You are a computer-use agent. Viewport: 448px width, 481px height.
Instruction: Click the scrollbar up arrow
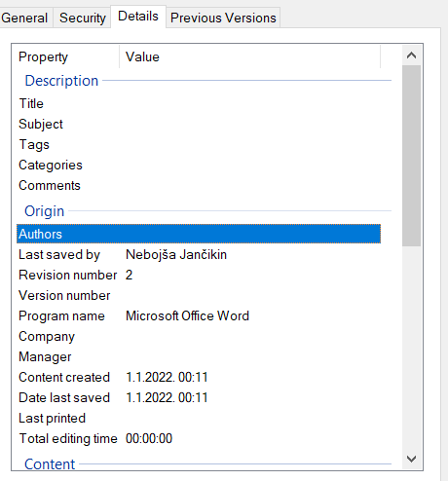(x=411, y=55)
